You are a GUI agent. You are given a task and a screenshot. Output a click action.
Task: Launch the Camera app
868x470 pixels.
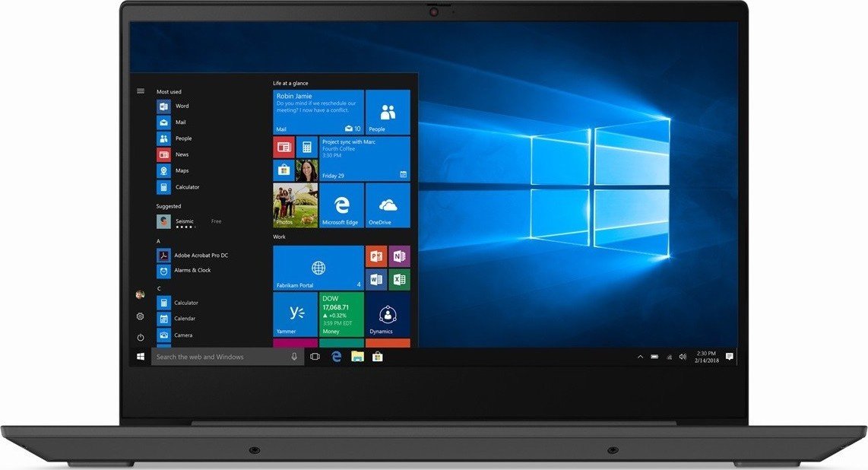coord(175,335)
